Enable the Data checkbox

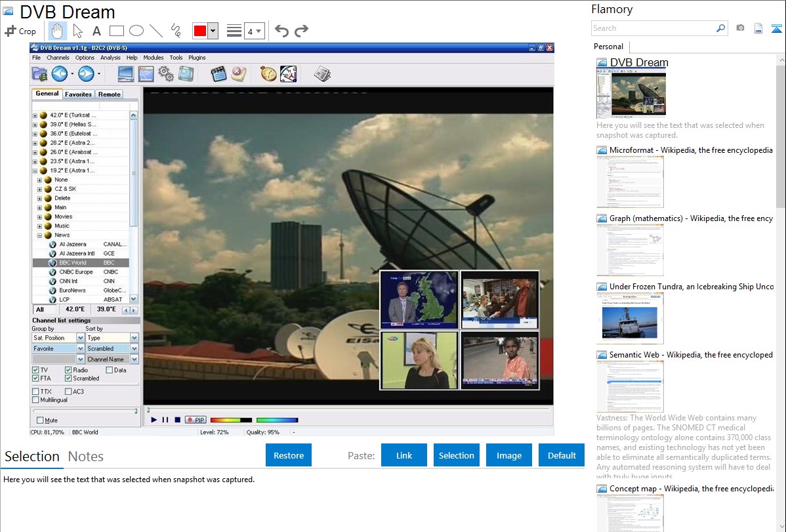point(110,370)
